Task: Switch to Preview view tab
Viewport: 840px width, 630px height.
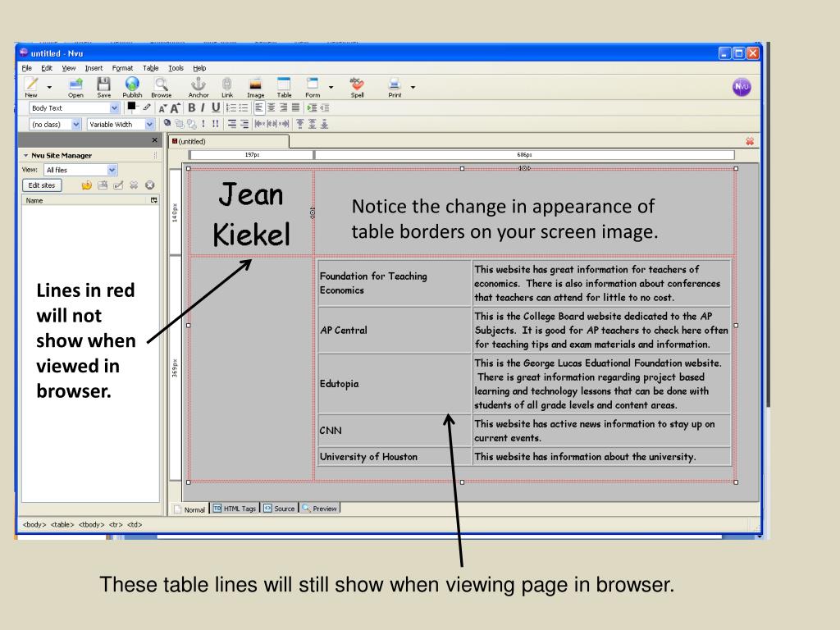Action: [x=319, y=509]
